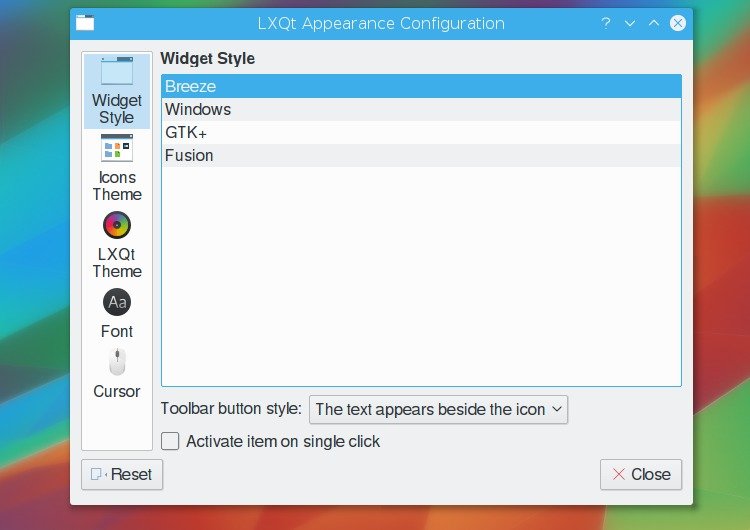Select the Windows widget style

421,110
